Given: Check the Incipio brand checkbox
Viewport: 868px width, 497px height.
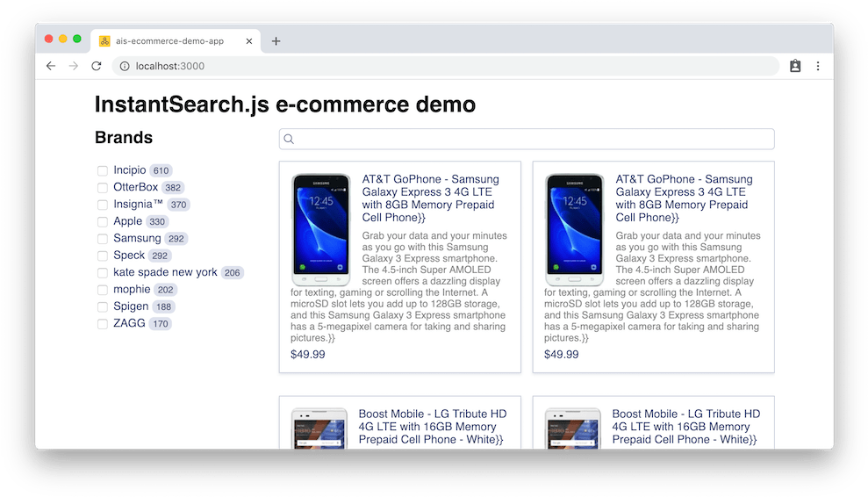Looking at the screenshot, I should click(103, 170).
